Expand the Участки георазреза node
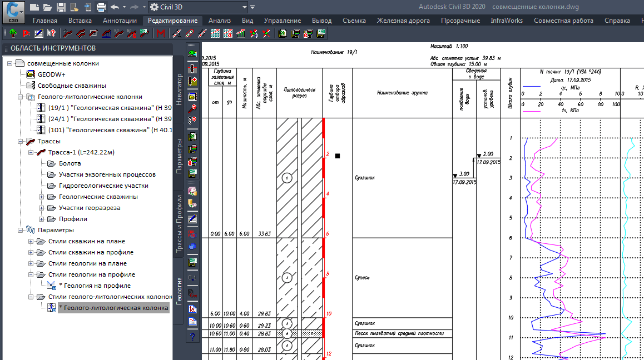This screenshot has width=644, height=360. (x=42, y=208)
